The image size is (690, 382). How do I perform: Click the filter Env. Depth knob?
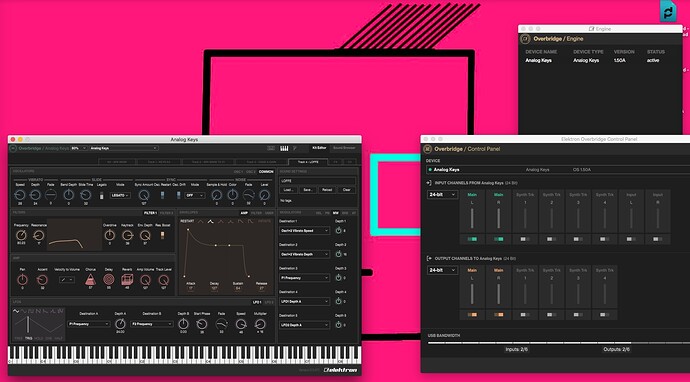pos(145,235)
